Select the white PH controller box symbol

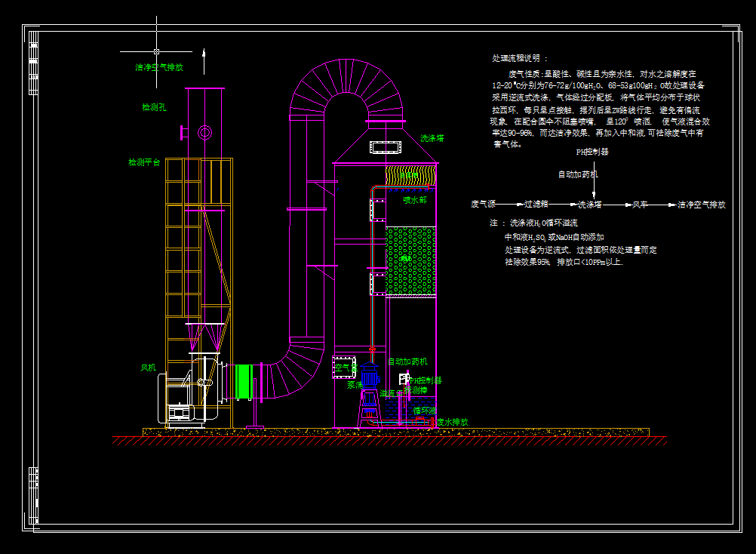tap(404, 379)
